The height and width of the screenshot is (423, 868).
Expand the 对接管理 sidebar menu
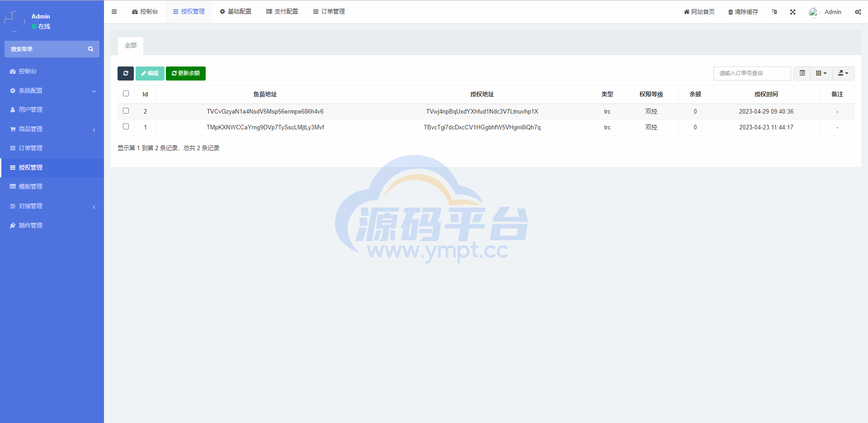pyautogui.click(x=52, y=206)
